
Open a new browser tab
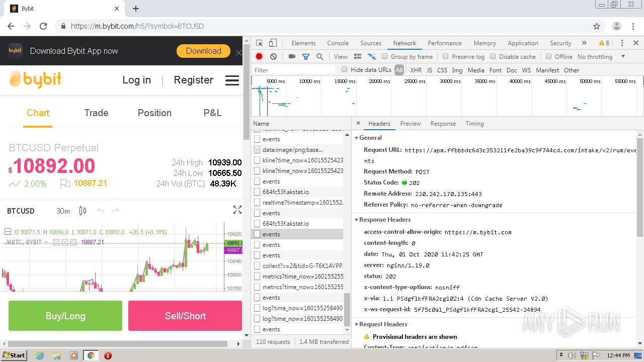click(x=136, y=9)
